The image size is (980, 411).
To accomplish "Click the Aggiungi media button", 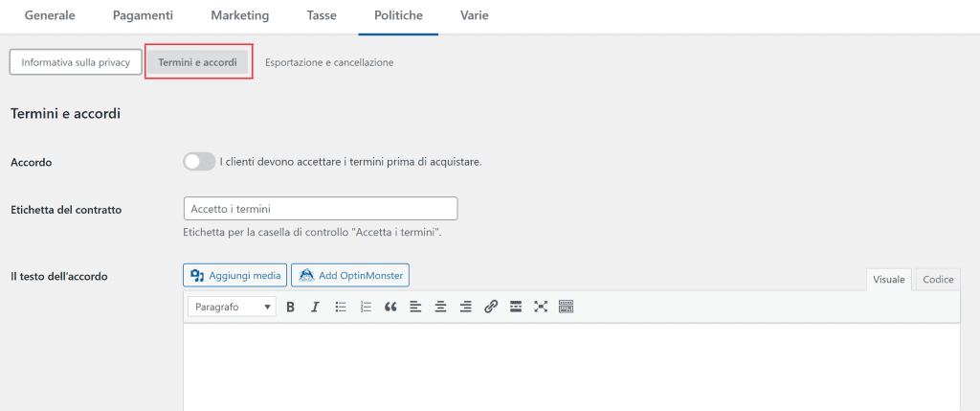I will point(235,276).
